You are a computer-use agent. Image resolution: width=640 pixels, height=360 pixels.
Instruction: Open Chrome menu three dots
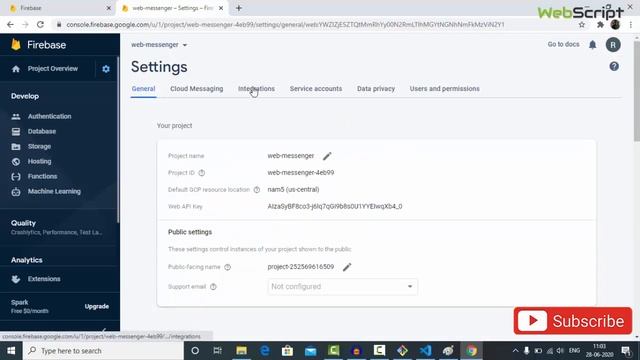coord(631,25)
